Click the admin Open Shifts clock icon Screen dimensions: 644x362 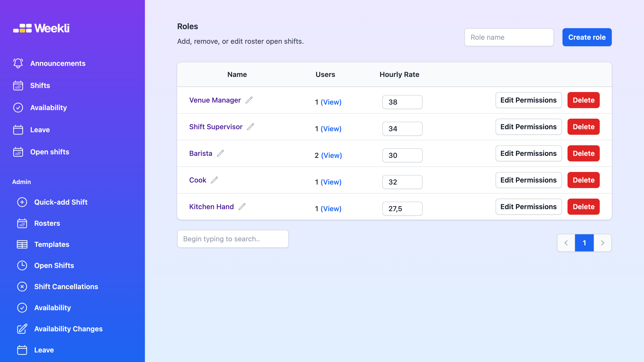point(22,265)
